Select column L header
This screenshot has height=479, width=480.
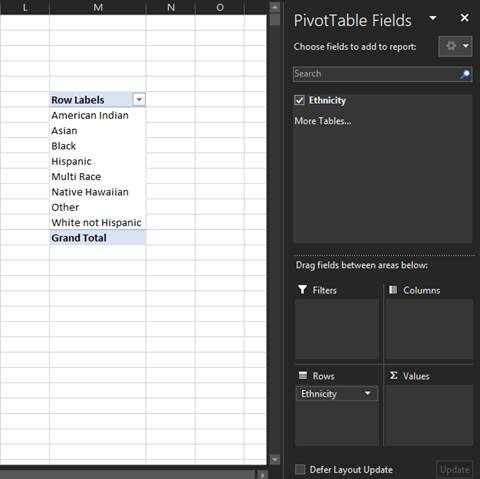coord(25,7)
